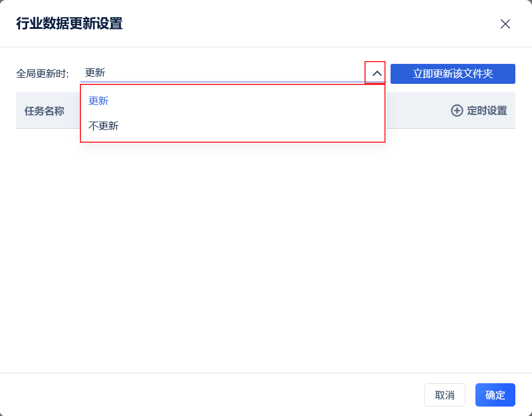Click the 全局更新时 label
This screenshot has height=416, width=532.
point(43,73)
